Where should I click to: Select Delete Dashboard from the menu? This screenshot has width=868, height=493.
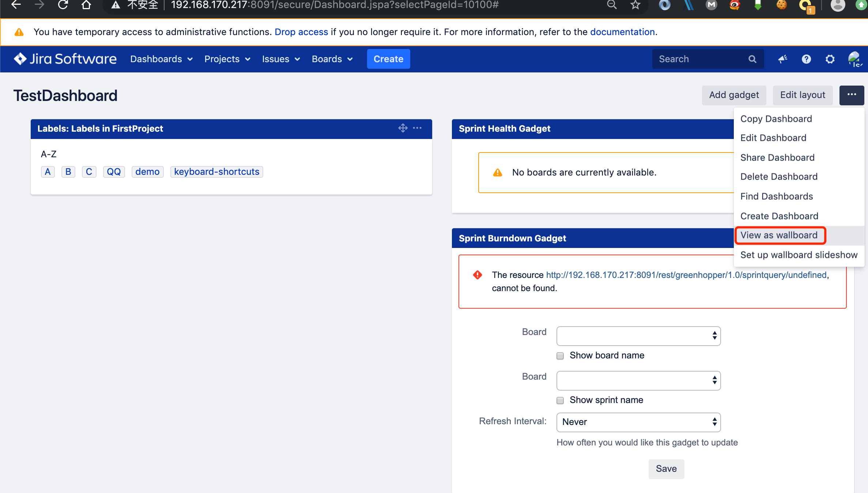tap(799, 177)
